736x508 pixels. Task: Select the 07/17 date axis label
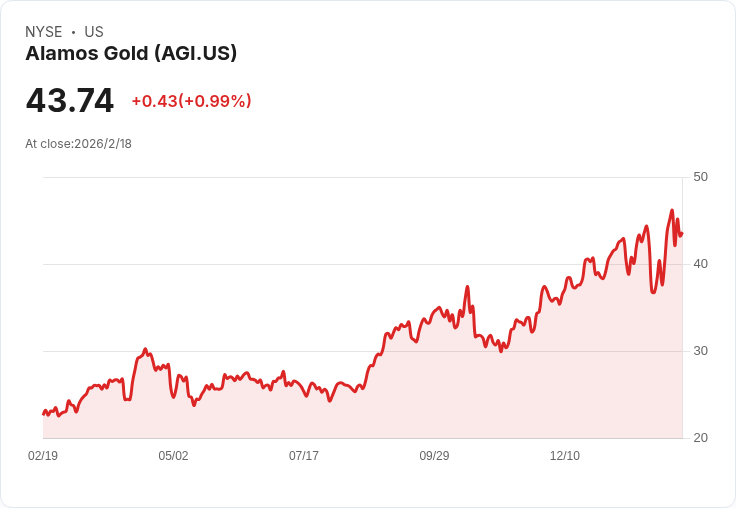304,455
